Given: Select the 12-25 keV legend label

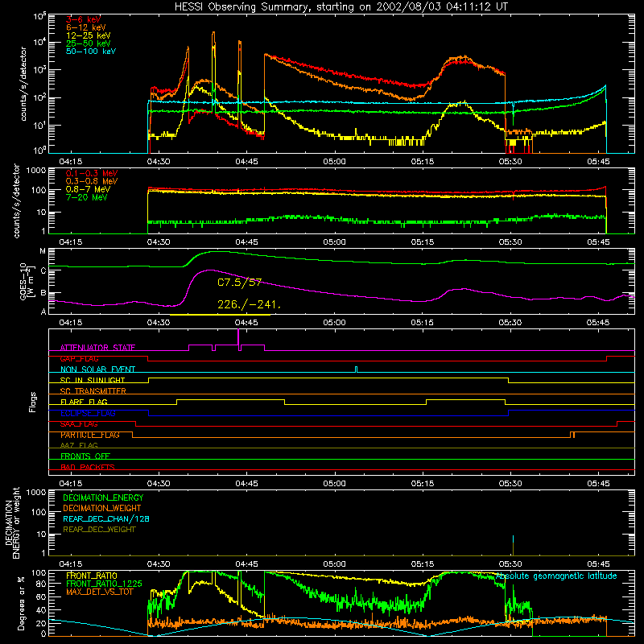Looking at the screenshot, I should click(x=88, y=35).
